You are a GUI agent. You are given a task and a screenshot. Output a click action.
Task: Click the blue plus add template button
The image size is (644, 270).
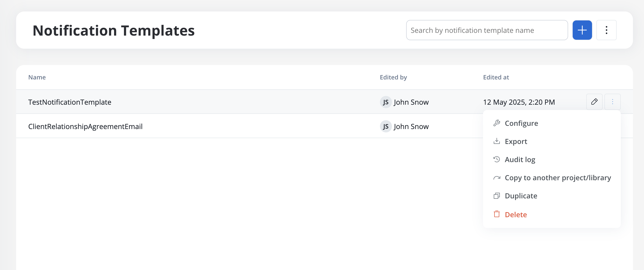pos(582,30)
